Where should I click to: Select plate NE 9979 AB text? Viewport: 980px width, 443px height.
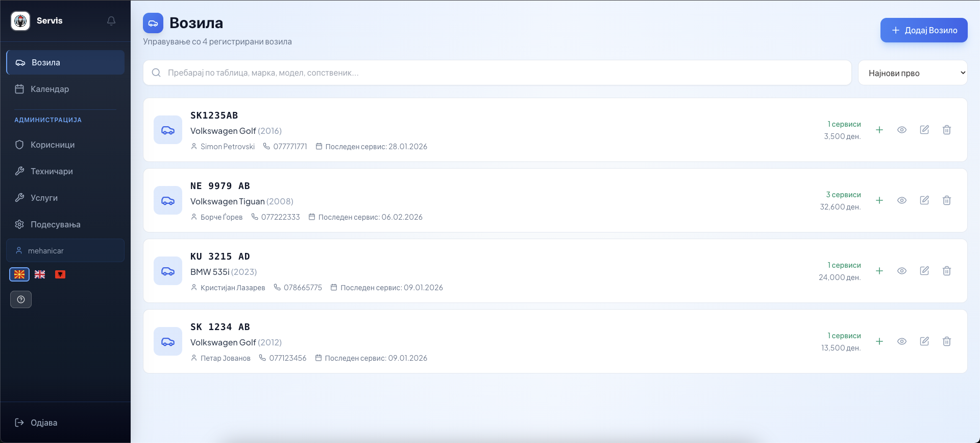click(x=220, y=186)
